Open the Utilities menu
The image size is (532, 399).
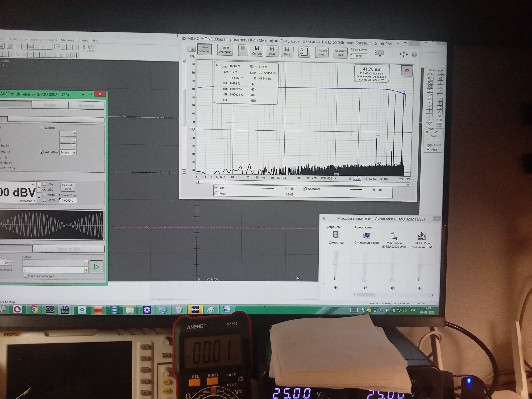click(x=82, y=40)
